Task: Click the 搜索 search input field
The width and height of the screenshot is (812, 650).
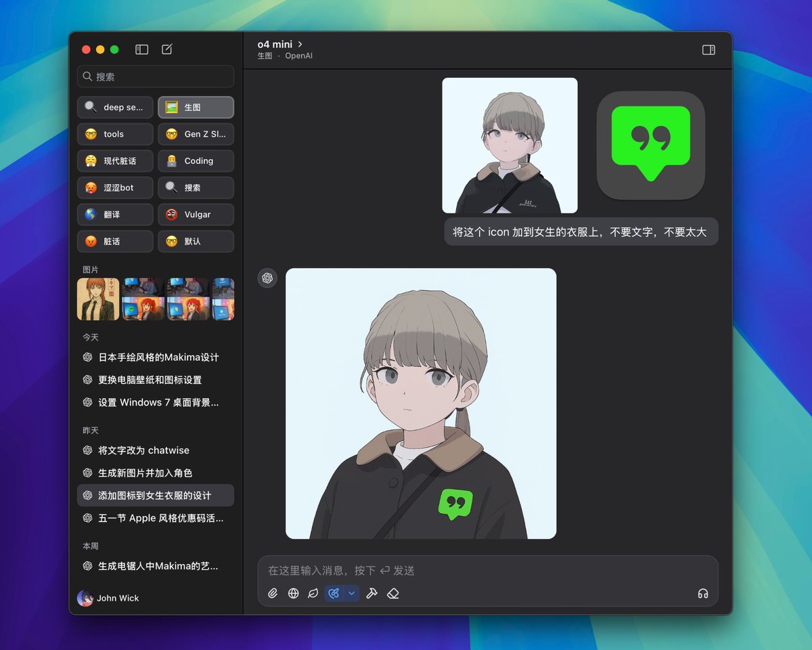Action: [155, 77]
